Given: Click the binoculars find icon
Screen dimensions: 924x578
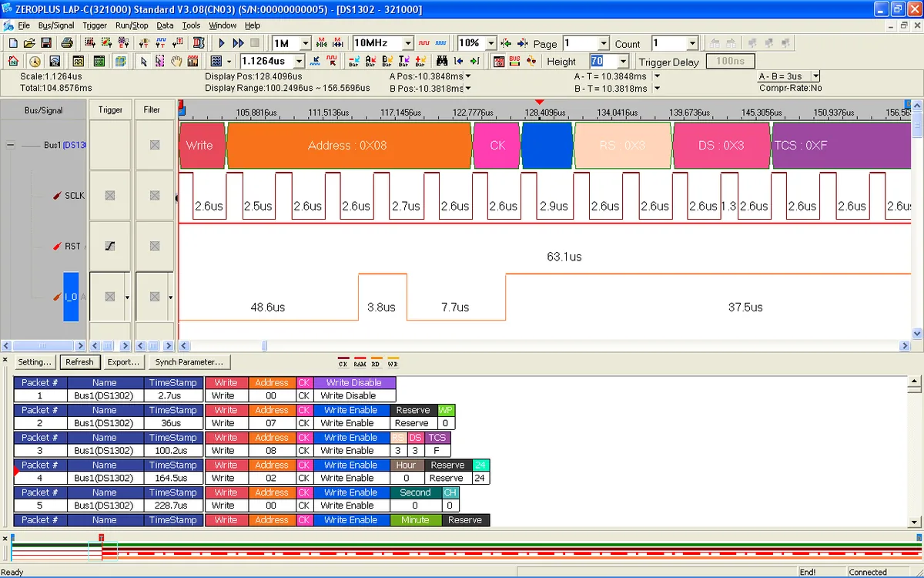Looking at the screenshot, I should click(x=442, y=62).
